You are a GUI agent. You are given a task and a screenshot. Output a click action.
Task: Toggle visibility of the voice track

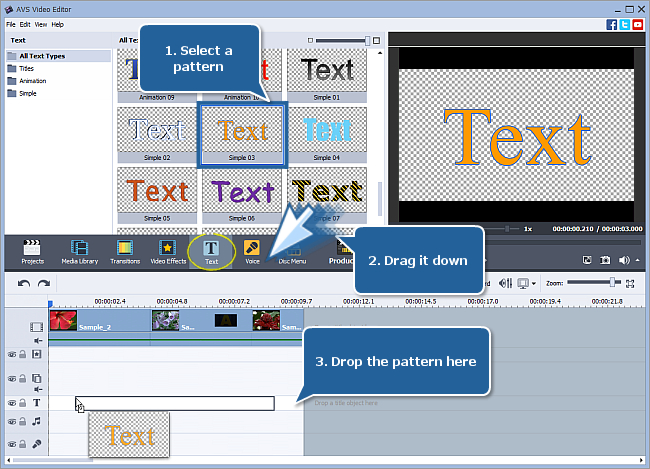12,445
